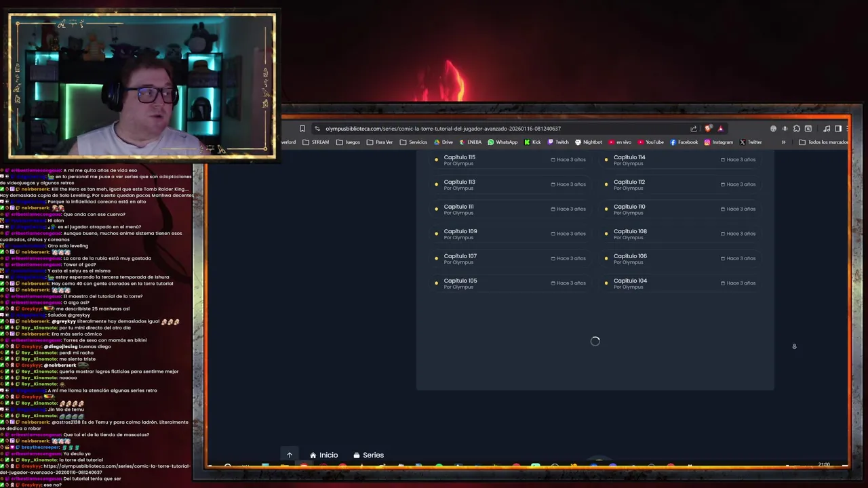
Task: Open the 'en vivo' bookmark
Action: (620, 142)
